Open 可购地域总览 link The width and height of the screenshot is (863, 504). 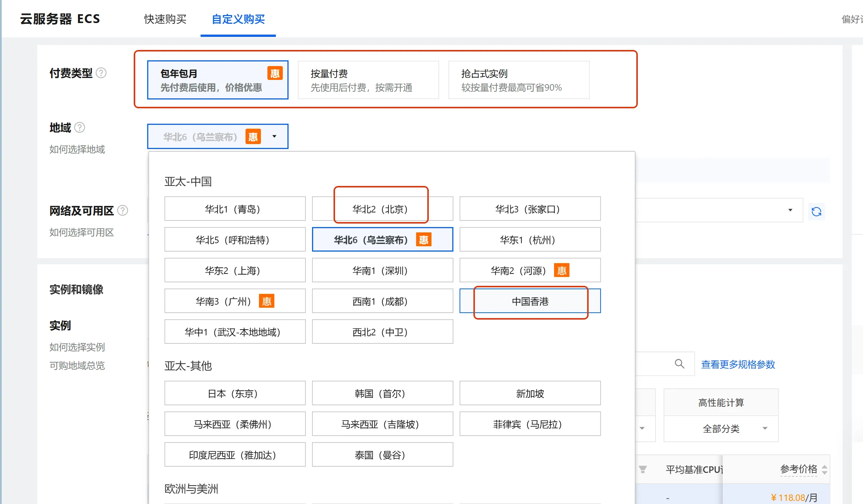pyautogui.click(x=77, y=366)
